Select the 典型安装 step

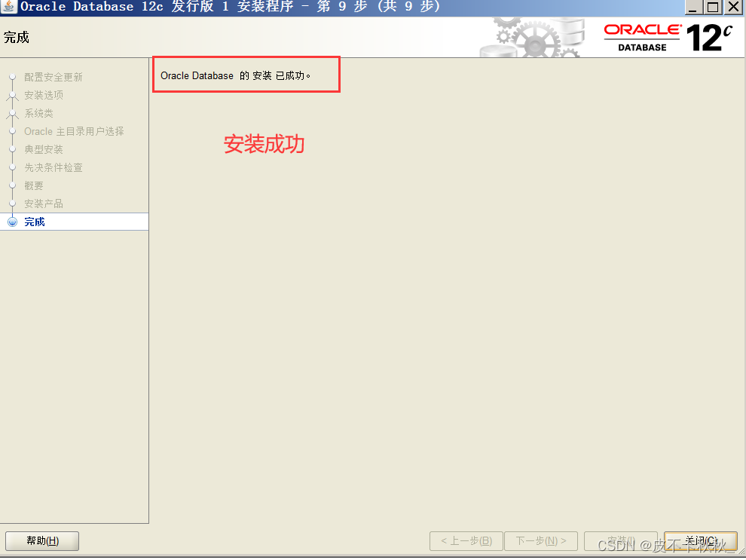(x=44, y=149)
